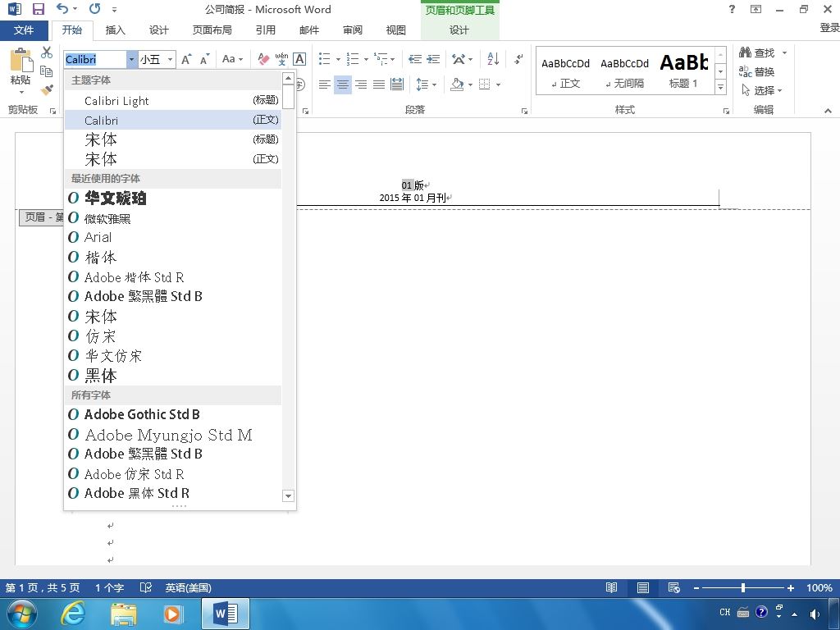The image size is (840, 630).
Task: Pick Adobe Myungjo Std M font
Action: pyautogui.click(x=173, y=435)
